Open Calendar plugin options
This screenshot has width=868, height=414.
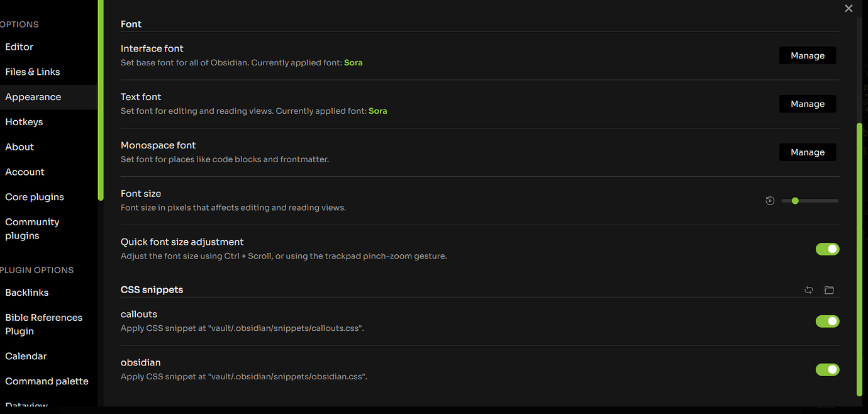(26, 355)
